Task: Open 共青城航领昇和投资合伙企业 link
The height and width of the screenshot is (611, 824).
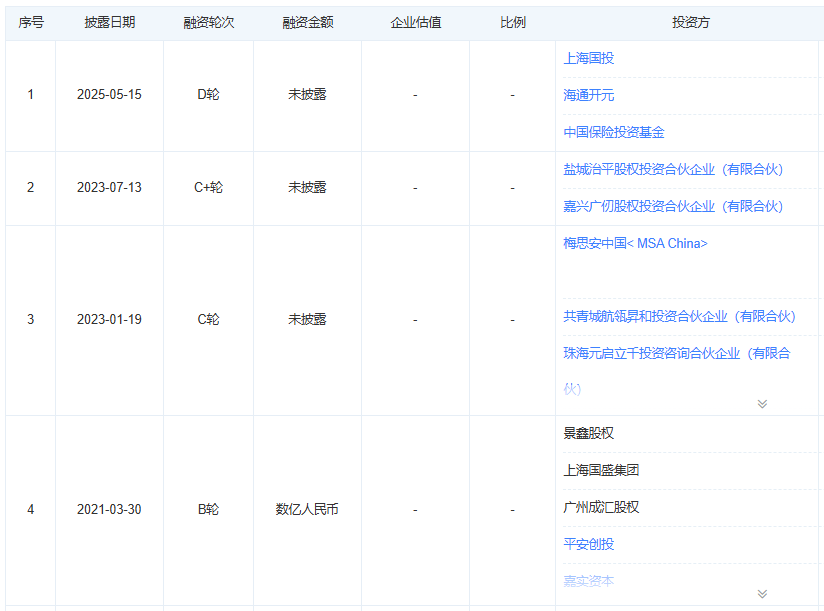Action: (679, 316)
